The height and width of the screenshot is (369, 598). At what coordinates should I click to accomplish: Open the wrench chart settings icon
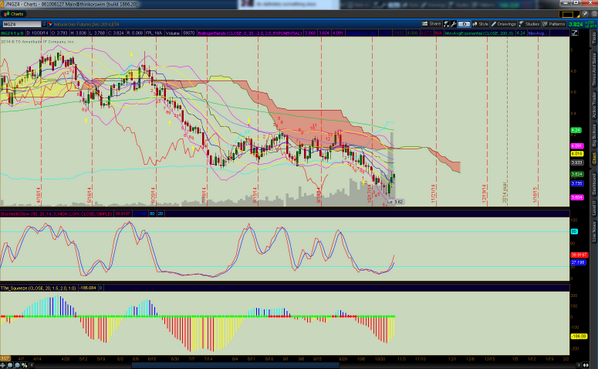coord(453,24)
